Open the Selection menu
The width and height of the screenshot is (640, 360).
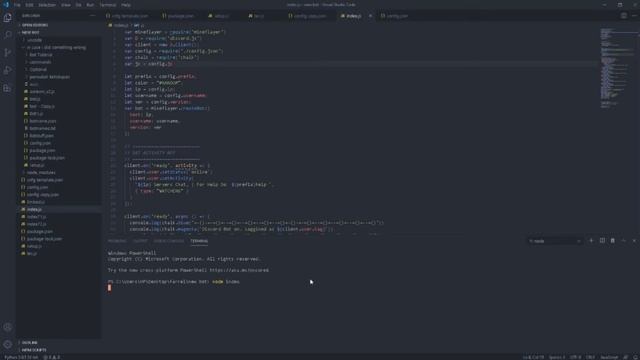tap(47, 5)
